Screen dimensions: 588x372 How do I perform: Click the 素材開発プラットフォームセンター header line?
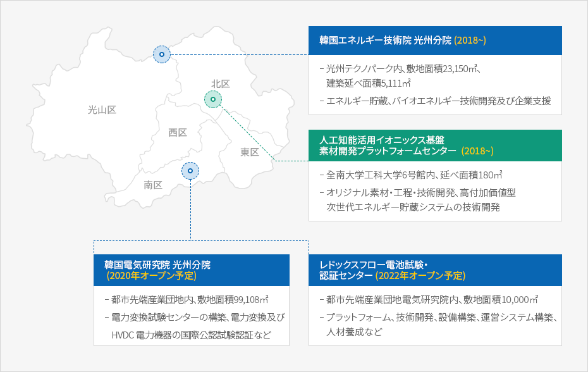tap(388, 151)
